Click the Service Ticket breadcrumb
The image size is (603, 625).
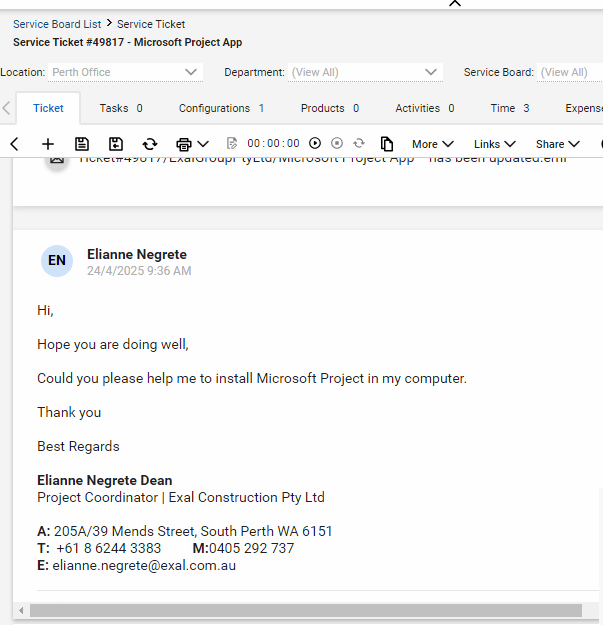click(151, 24)
